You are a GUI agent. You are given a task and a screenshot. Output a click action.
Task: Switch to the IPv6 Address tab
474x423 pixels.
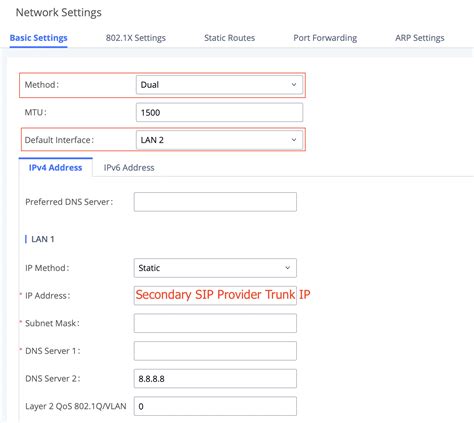point(129,168)
